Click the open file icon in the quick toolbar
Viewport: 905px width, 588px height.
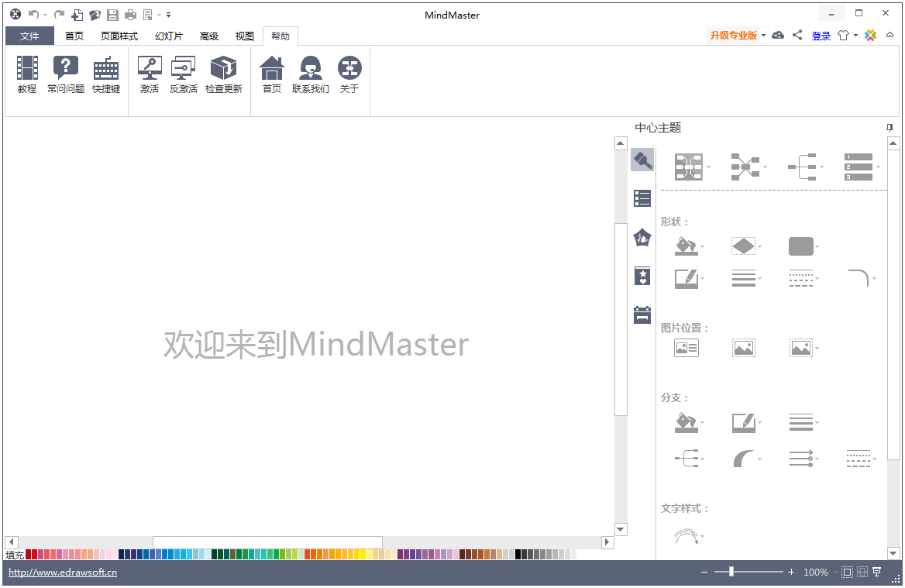[x=95, y=15]
